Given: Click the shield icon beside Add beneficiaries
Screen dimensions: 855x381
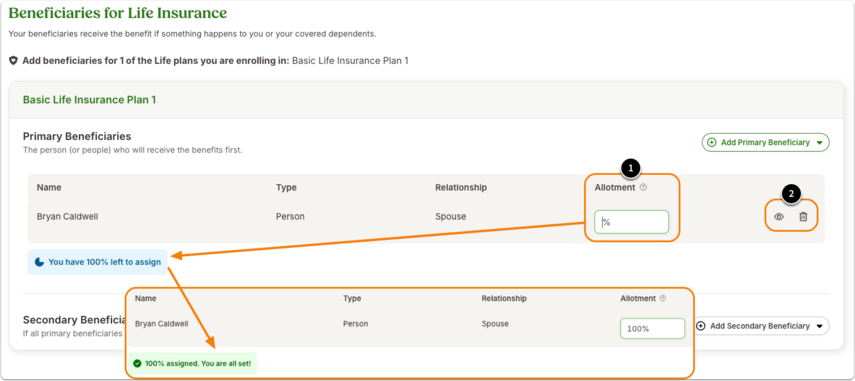Looking at the screenshot, I should pyautogui.click(x=14, y=61).
